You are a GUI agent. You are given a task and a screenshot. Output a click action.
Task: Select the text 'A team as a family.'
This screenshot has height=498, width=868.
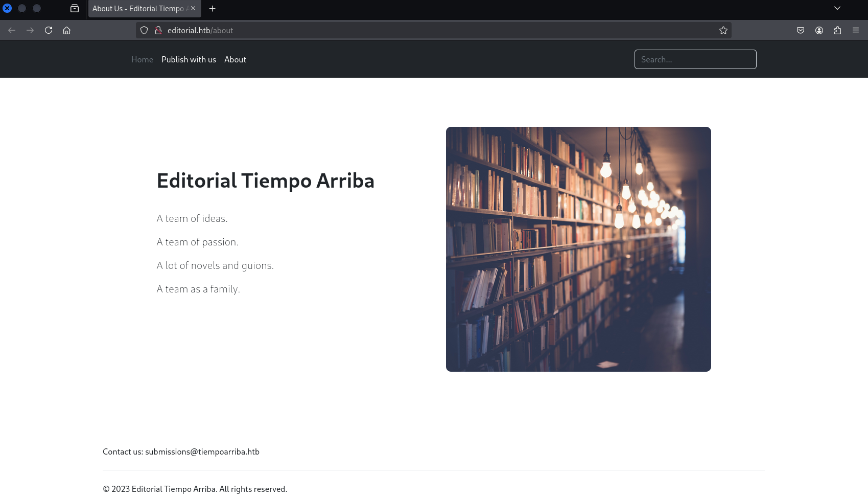198,289
